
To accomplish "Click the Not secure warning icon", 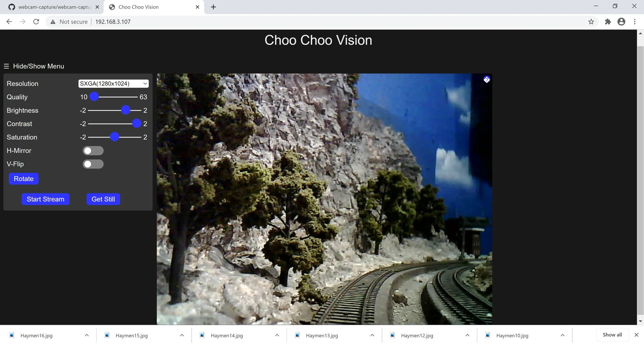I will pyautogui.click(x=53, y=22).
